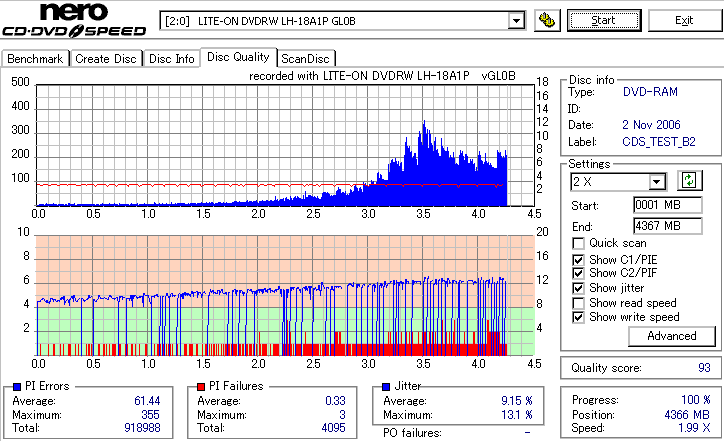The height and width of the screenshot is (441, 724).
Task: Click the disc type DVD-RAM
Action: tap(650, 92)
